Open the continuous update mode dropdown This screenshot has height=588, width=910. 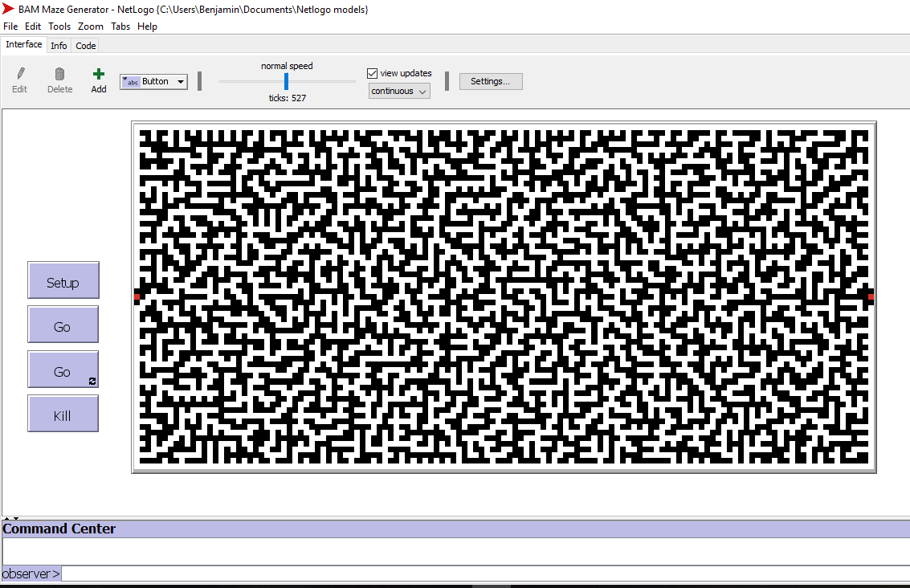[398, 91]
